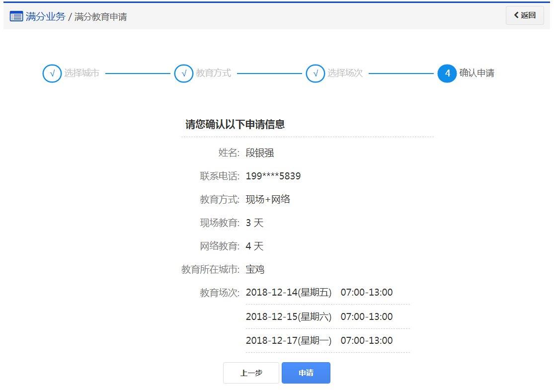Open the 满分业务 breadcrumb link
Image resolution: width=554 pixels, height=392 pixels.
tap(46, 16)
